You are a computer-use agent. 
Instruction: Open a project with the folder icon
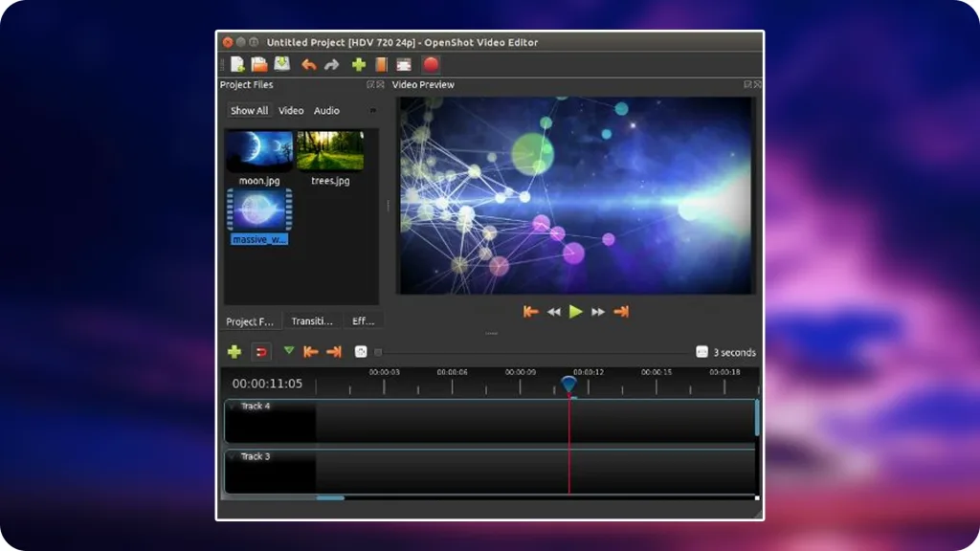[259, 65]
